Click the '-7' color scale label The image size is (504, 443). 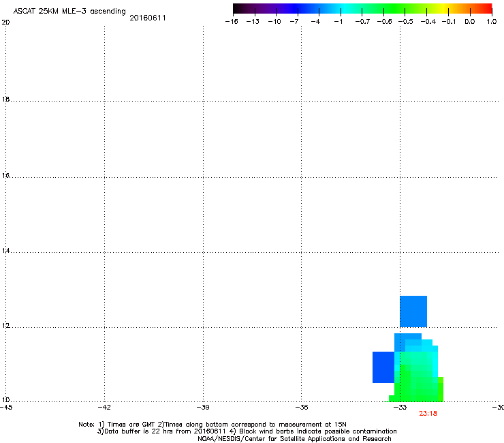[294, 22]
